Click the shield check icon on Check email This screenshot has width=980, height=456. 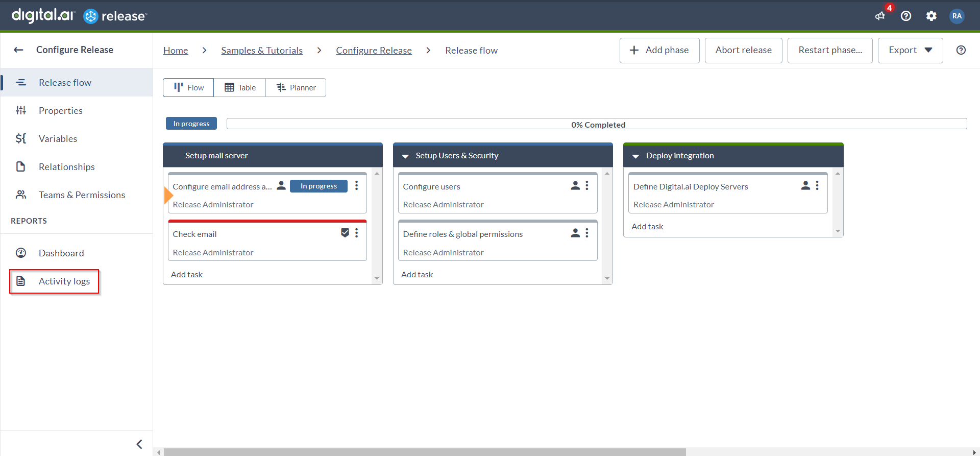[x=345, y=233]
